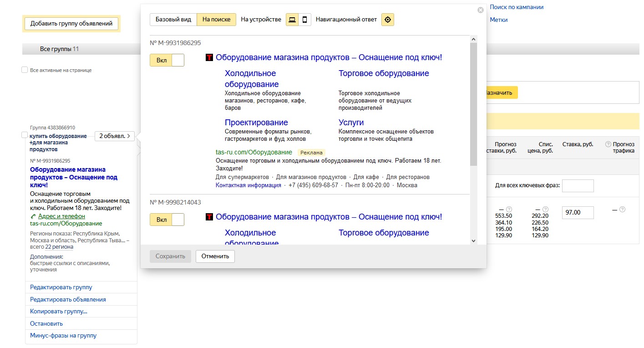Click Проектирование sitelink
The image size is (644, 348).
(x=256, y=123)
